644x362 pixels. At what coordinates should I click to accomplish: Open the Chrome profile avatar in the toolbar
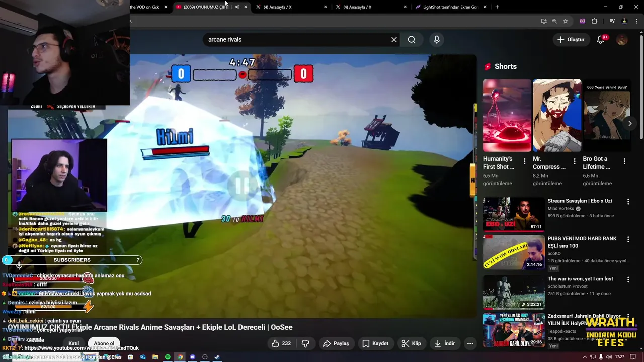pos(624,21)
